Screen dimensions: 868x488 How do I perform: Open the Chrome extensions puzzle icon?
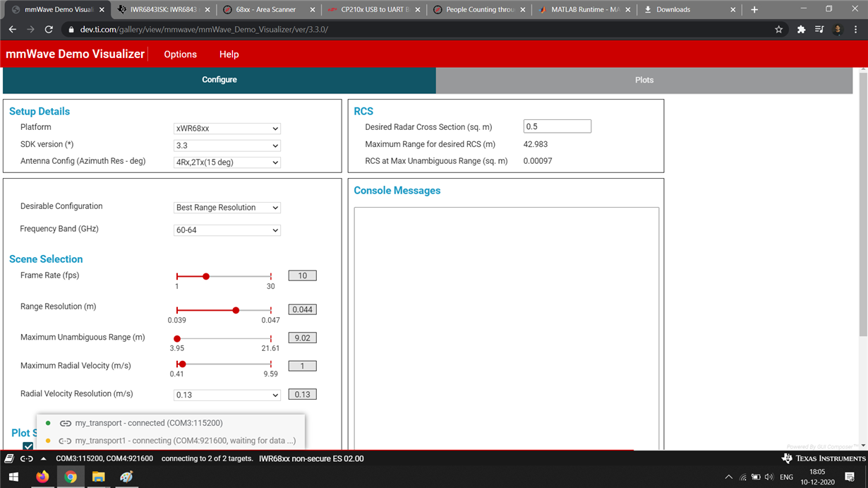[801, 30]
